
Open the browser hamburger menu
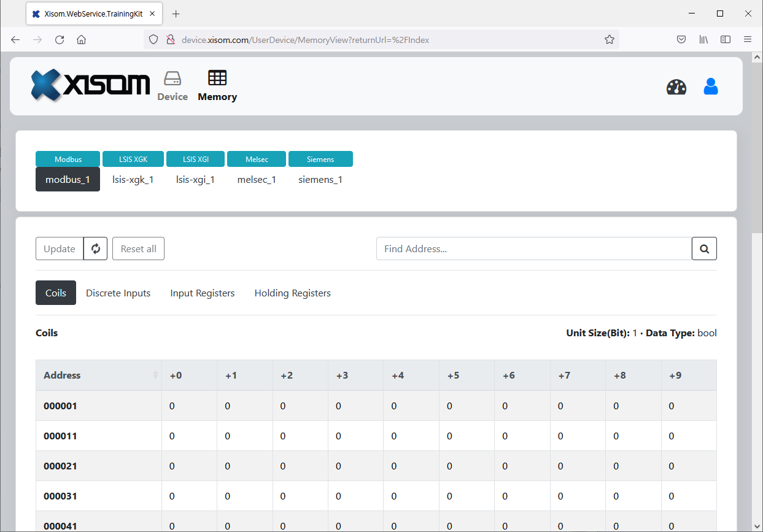click(748, 39)
